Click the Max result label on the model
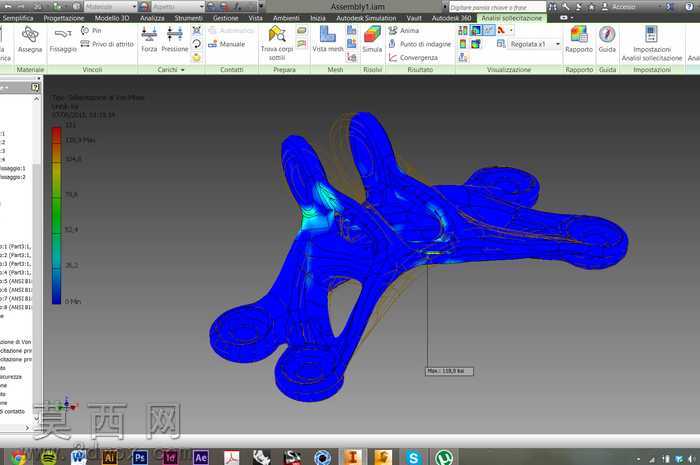The image size is (700, 465). pos(449,371)
